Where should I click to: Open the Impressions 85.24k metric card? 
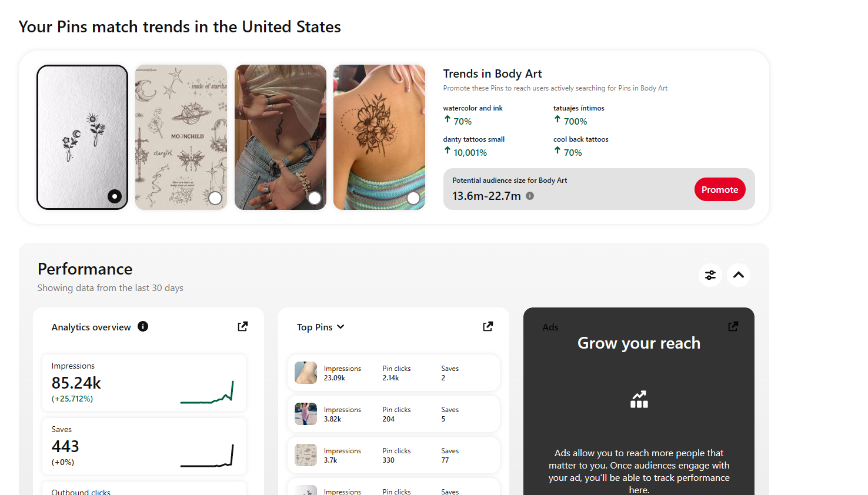point(144,383)
